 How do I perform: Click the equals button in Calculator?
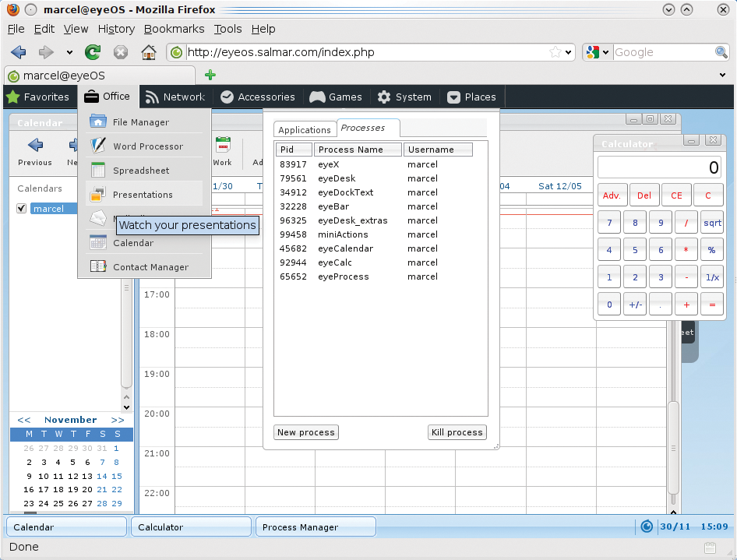click(x=711, y=305)
